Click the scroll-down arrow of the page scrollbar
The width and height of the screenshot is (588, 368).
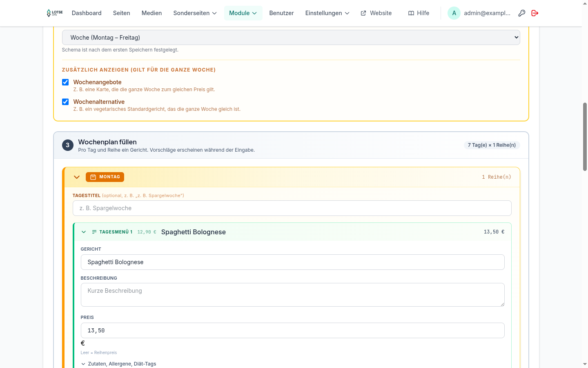[x=585, y=364]
